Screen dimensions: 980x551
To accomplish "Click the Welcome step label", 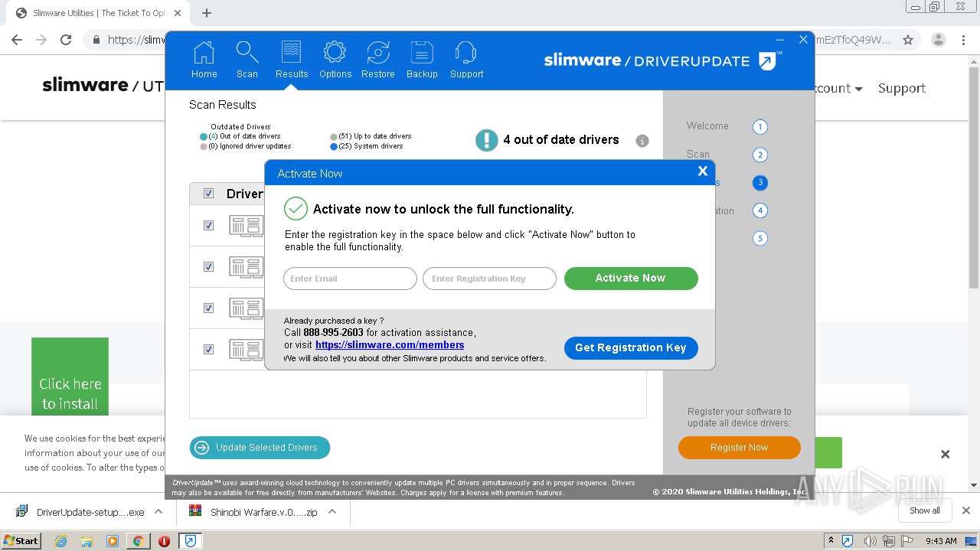I will [707, 126].
